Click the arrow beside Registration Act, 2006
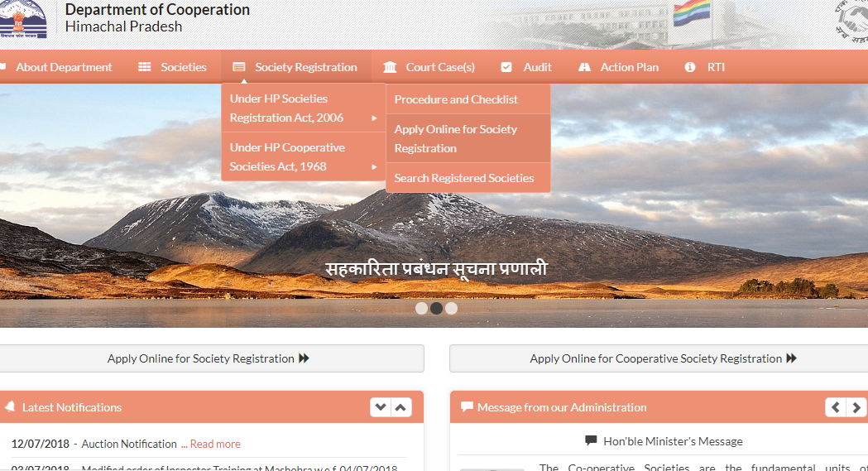Viewport: 868px width, 471px height. pyautogui.click(x=374, y=118)
